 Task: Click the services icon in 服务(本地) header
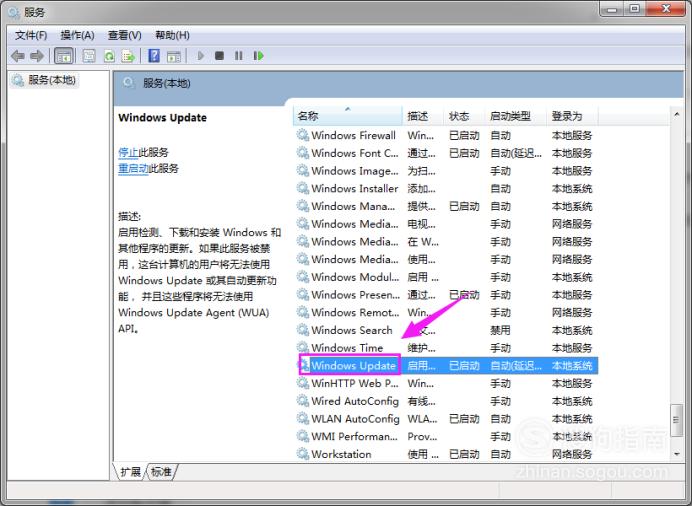coord(128,83)
